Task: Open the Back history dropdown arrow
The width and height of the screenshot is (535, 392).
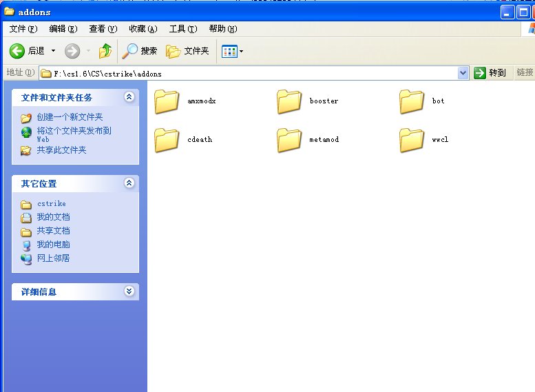Action: [x=53, y=51]
